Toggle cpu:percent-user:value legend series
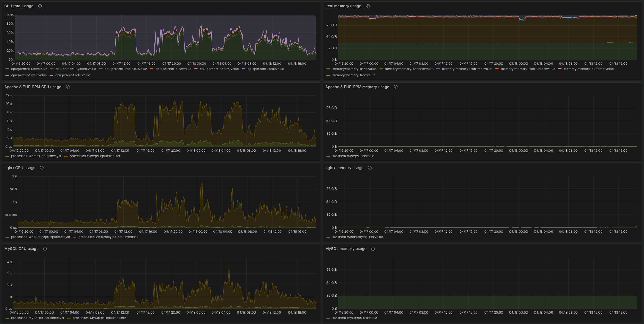This screenshot has height=324, width=644. (29, 69)
